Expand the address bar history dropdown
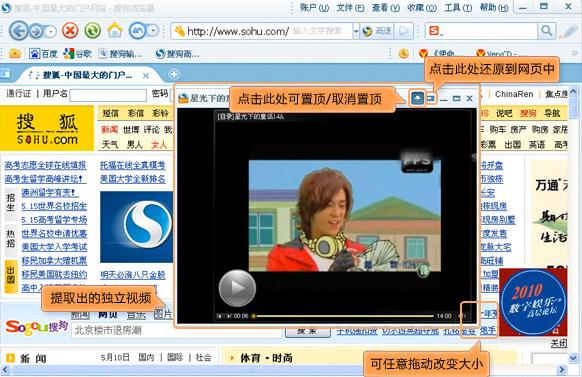Viewport: 582px width, 377px height. (x=356, y=31)
